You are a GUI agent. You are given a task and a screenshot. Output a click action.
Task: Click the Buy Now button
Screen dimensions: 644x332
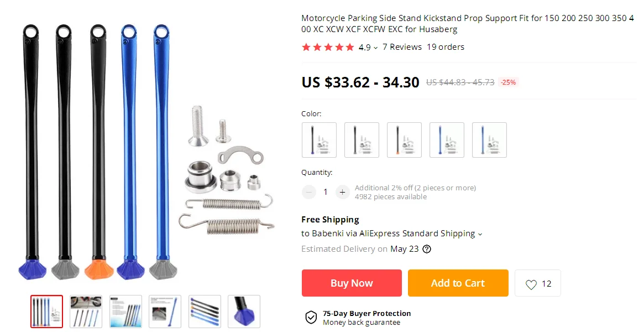tap(352, 283)
